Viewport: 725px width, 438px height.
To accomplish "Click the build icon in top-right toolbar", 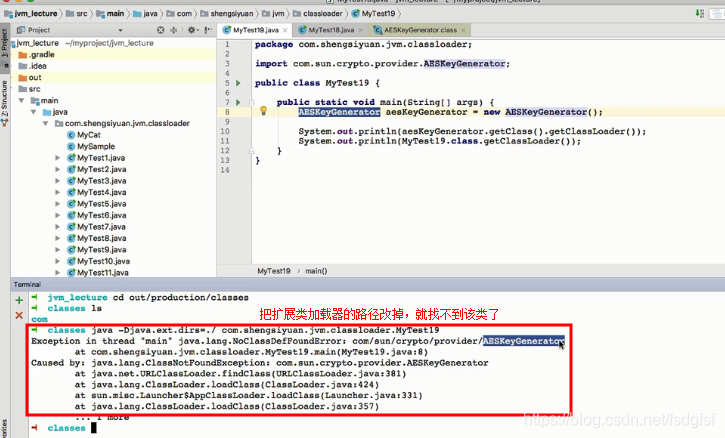I will point(700,13).
